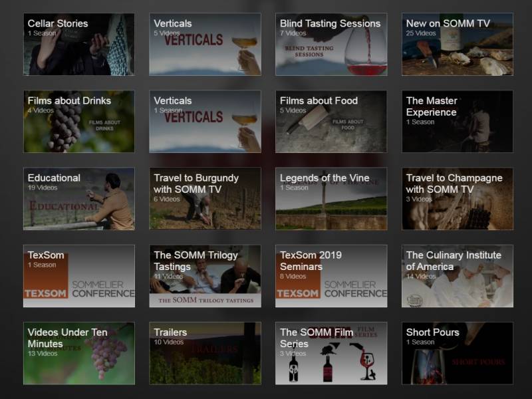Select The Culinary Institute of America tile
The height and width of the screenshot is (399, 532).
pyautogui.click(x=457, y=276)
